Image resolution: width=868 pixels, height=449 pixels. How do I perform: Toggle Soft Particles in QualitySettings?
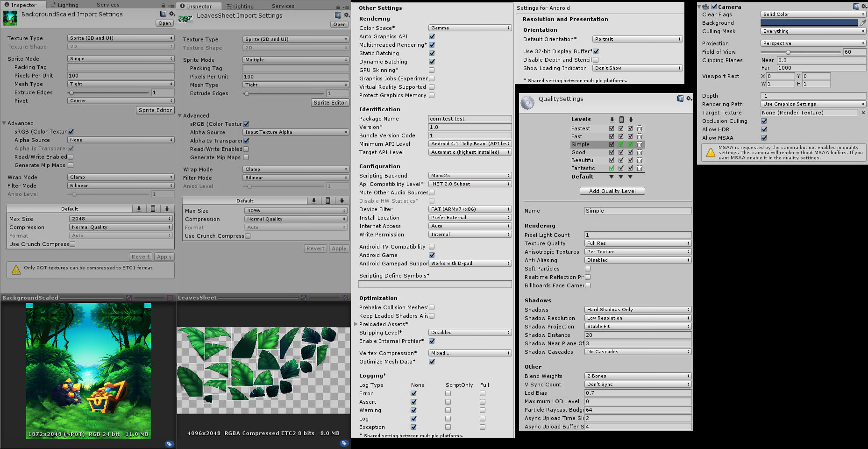588,269
